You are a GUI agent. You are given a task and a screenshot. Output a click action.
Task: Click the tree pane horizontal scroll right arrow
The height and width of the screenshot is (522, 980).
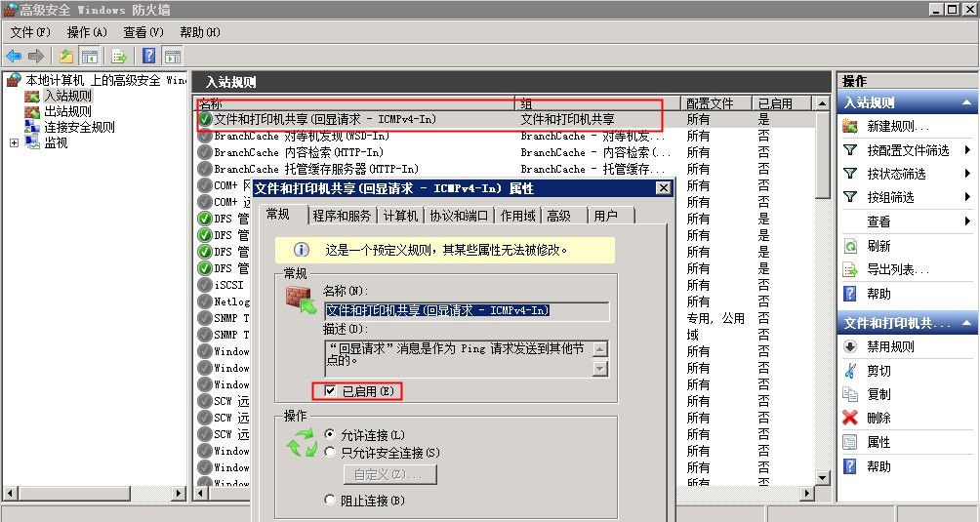tap(179, 494)
